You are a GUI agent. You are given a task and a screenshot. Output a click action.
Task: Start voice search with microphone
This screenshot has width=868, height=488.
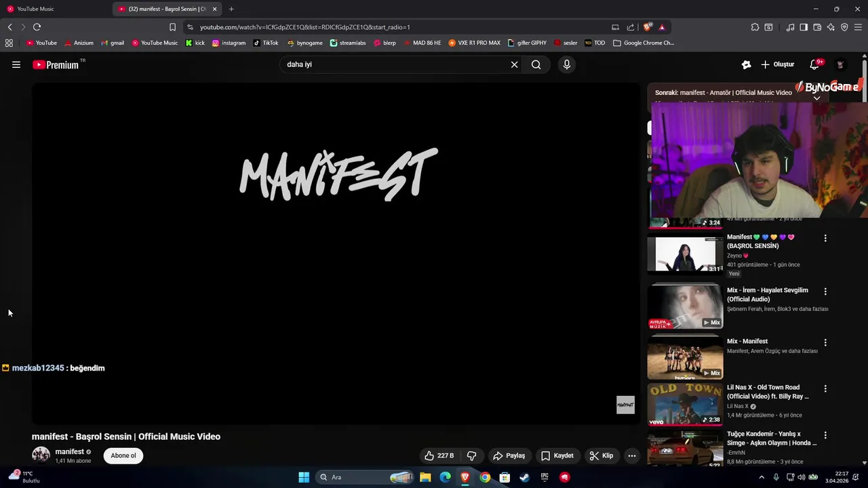tap(567, 64)
